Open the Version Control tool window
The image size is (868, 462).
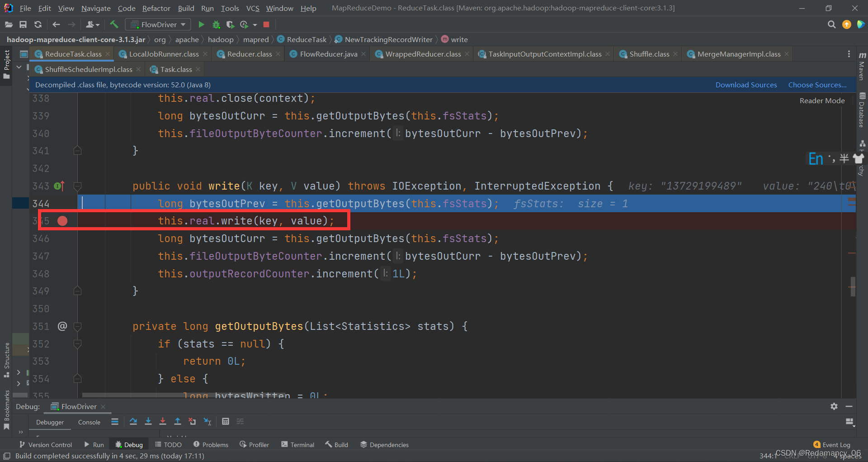46,445
